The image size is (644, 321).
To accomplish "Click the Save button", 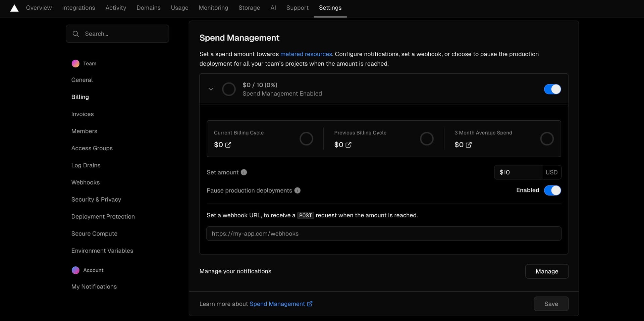I will coord(551,304).
